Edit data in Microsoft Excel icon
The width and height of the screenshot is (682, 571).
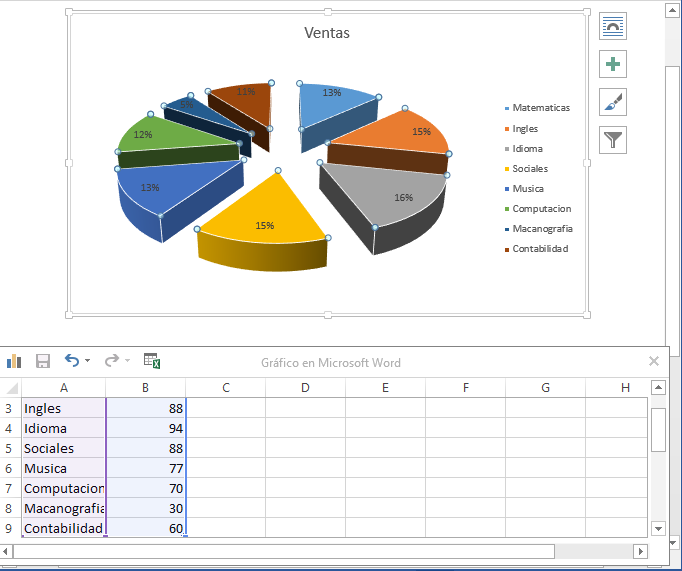[x=152, y=361]
